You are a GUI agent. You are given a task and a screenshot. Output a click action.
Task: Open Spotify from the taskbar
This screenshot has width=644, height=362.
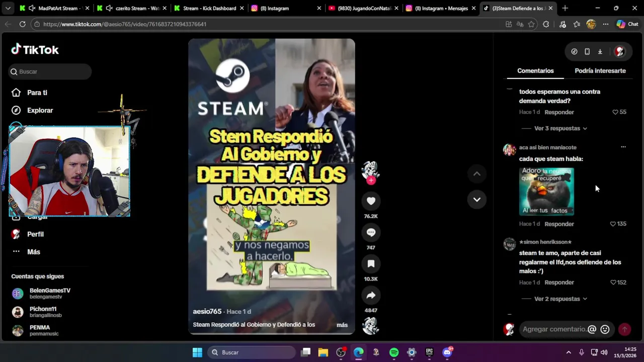pyautogui.click(x=394, y=352)
